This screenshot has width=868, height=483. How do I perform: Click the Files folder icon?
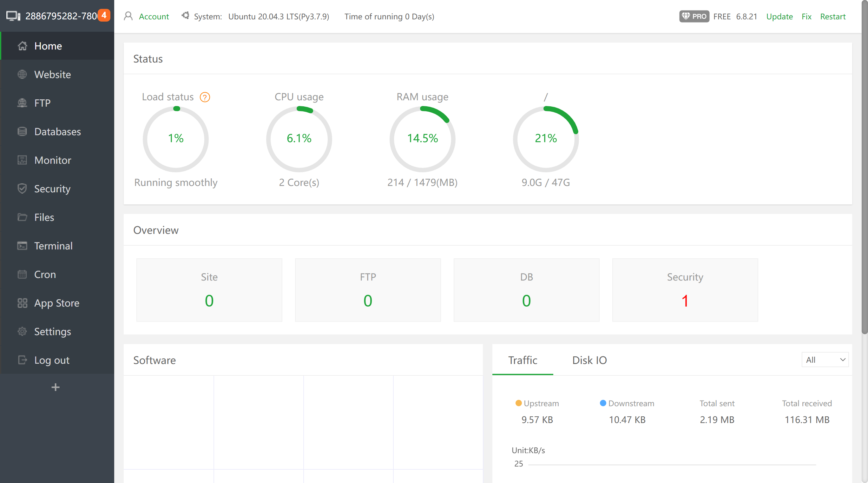click(22, 217)
